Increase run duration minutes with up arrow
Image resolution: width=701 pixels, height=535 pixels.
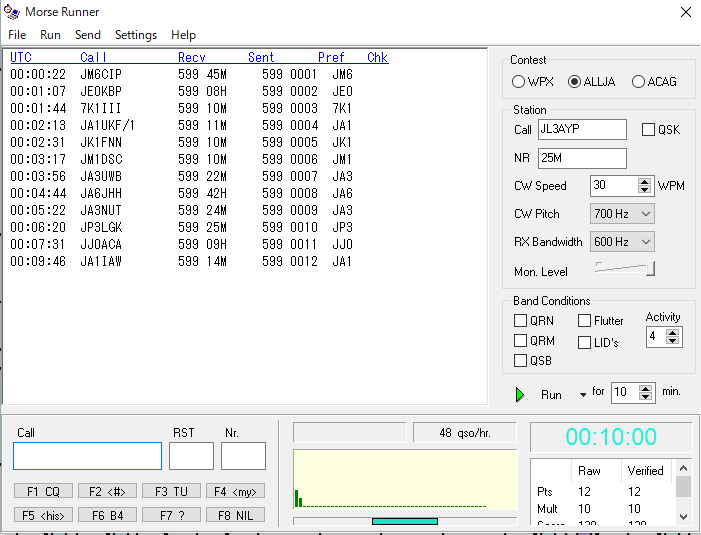tap(645, 388)
